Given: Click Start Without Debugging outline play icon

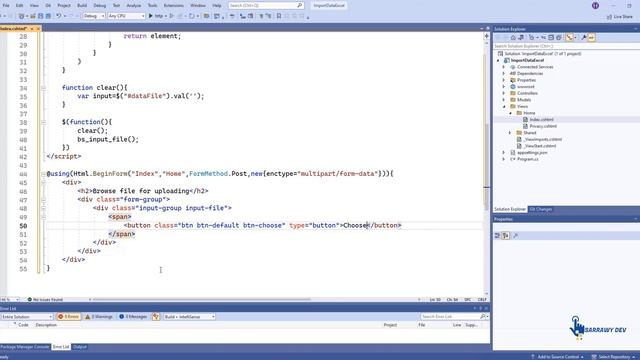Looking at the screenshot, I should pos(172,16).
